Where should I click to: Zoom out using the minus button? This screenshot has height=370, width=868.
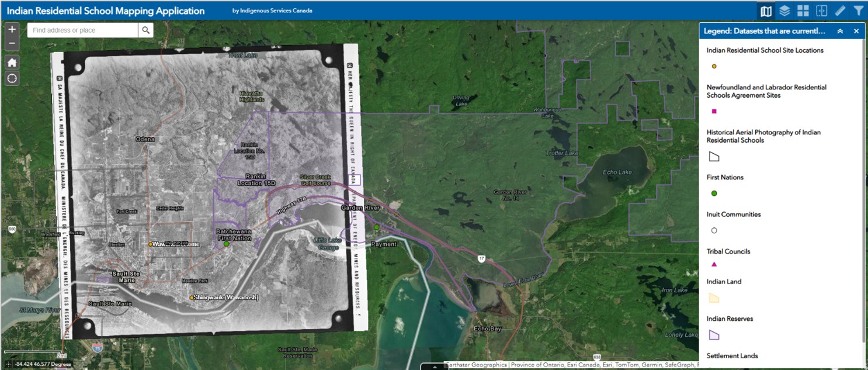12,43
